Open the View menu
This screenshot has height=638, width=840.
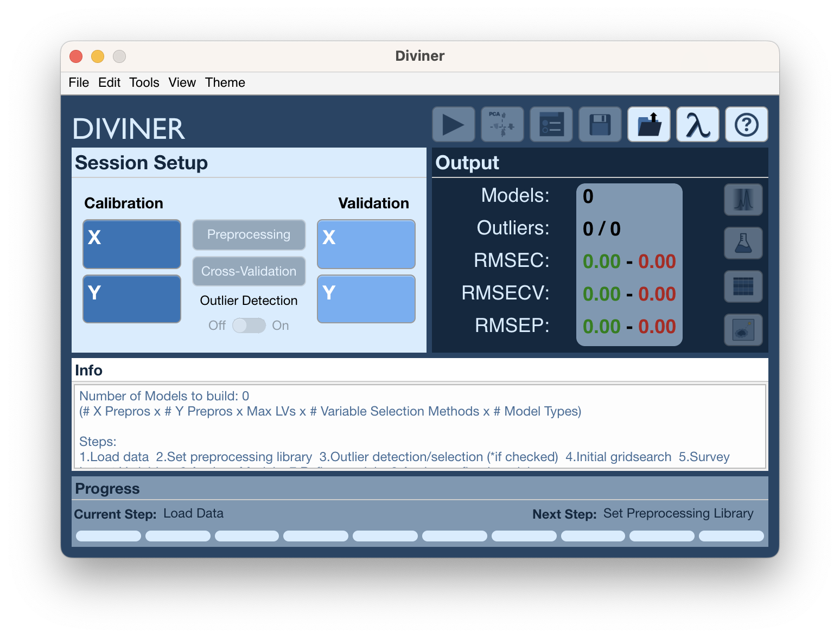182,82
